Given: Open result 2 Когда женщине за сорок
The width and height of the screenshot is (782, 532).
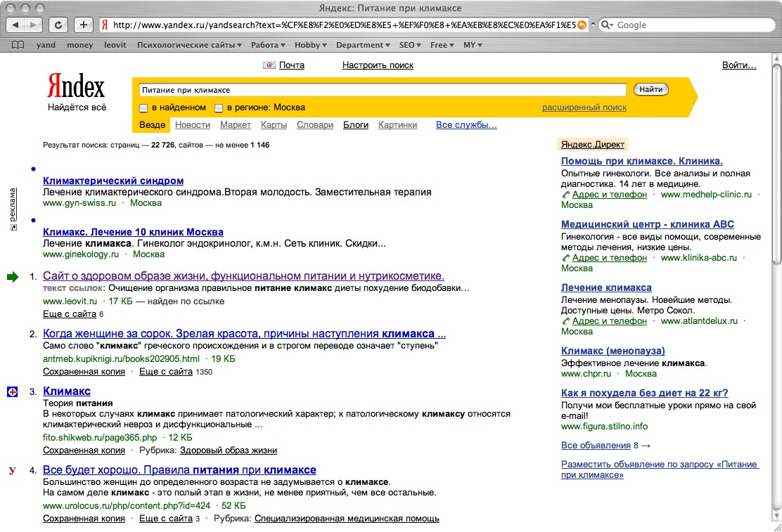Looking at the screenshot, I should click(245, 334).
